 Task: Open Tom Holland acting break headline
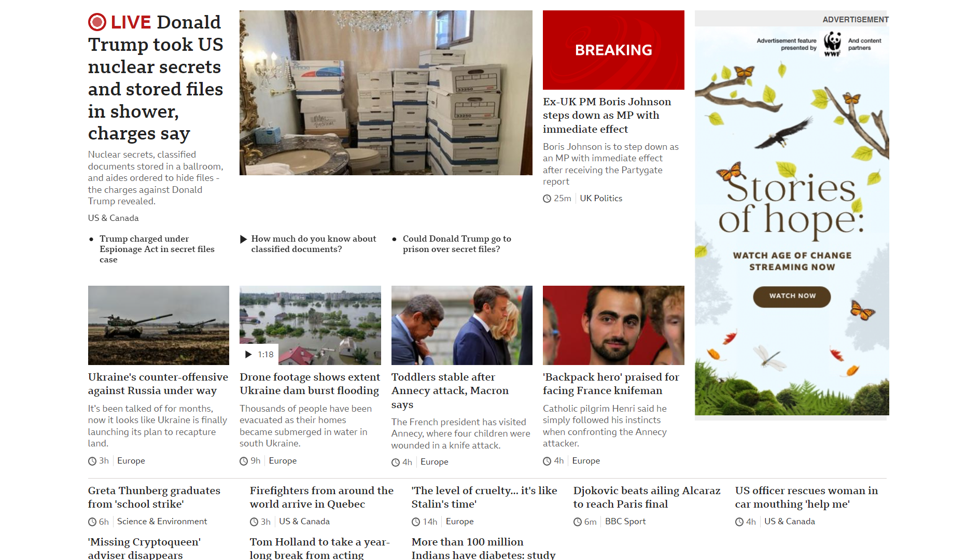(320, 549)
